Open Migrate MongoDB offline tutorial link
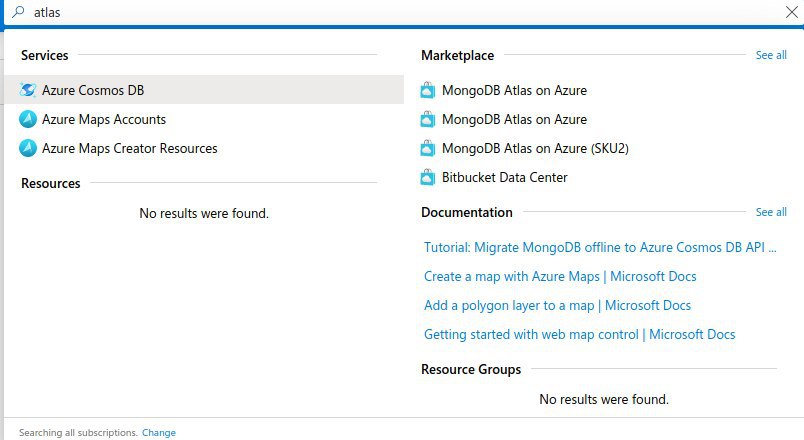Image resolution: width=804 pixels, height=440 pixels. (600, 247)
